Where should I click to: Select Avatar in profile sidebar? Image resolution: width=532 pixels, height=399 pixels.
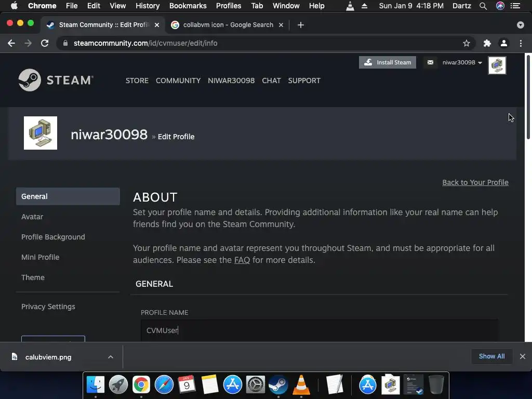(32, 217)
